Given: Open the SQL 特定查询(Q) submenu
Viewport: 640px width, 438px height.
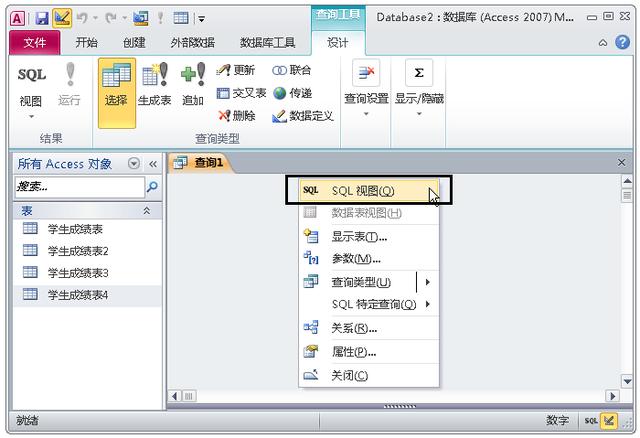Looking at the screenshot, I should 369,304.
